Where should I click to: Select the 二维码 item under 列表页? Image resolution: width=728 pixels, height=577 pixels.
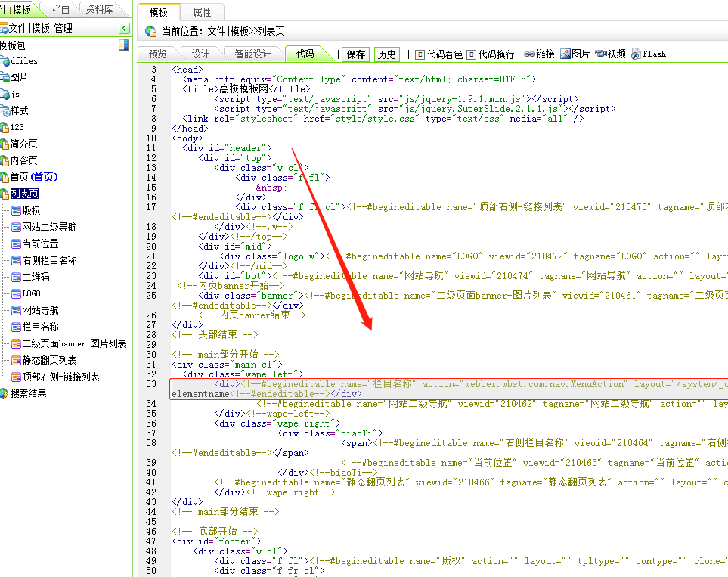click(36, 277)
